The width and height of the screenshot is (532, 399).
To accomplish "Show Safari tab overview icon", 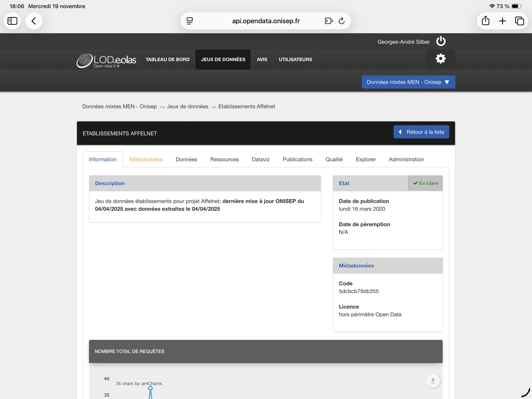I will coord(519,21).
